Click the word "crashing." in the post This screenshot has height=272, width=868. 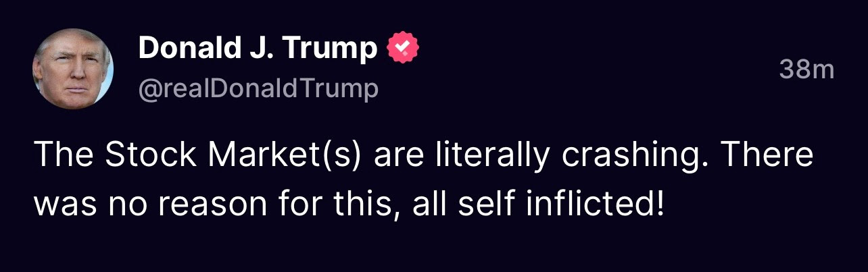point(637,157)
